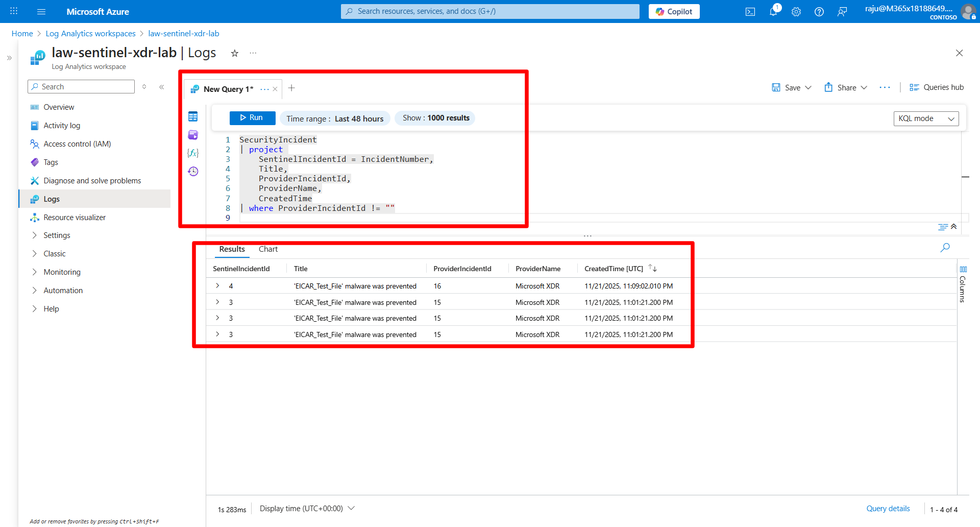
Task: Add law-sentinel-xdr-lab Logs to favorites
Action: point(235,53)
